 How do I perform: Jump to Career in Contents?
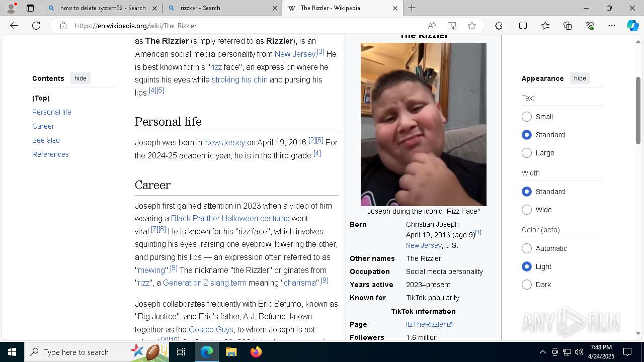tap(43, 126)
